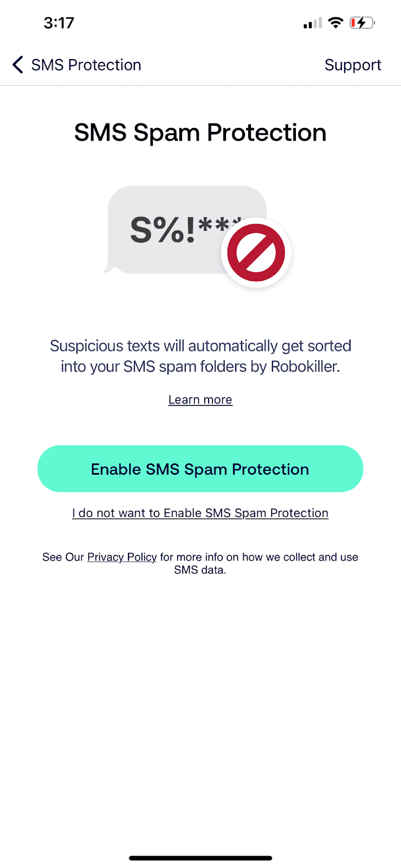Tap the Wi-Fi status icon
The image size is (401, 868).
click(x=336, y=23)
